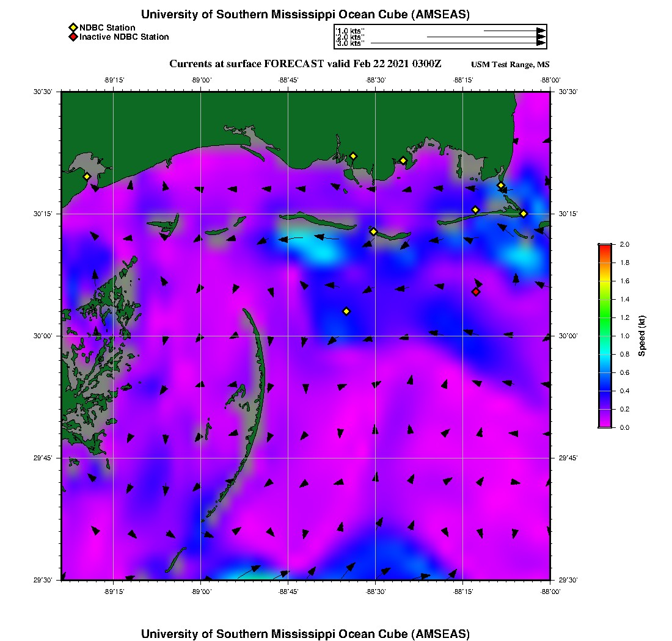Screen dimensions: 672x641
Task: Click yellow station marker on island near -88°30'
Action: [374, 231]
